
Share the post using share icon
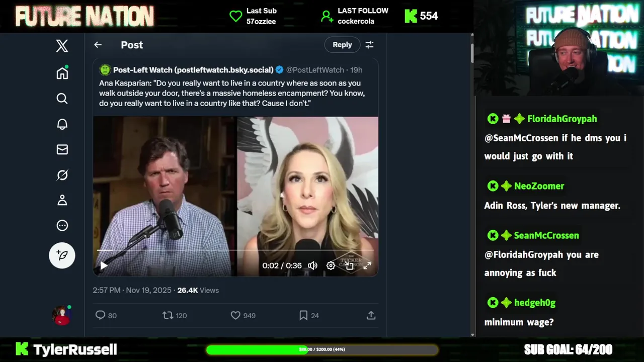click(371, 315)
